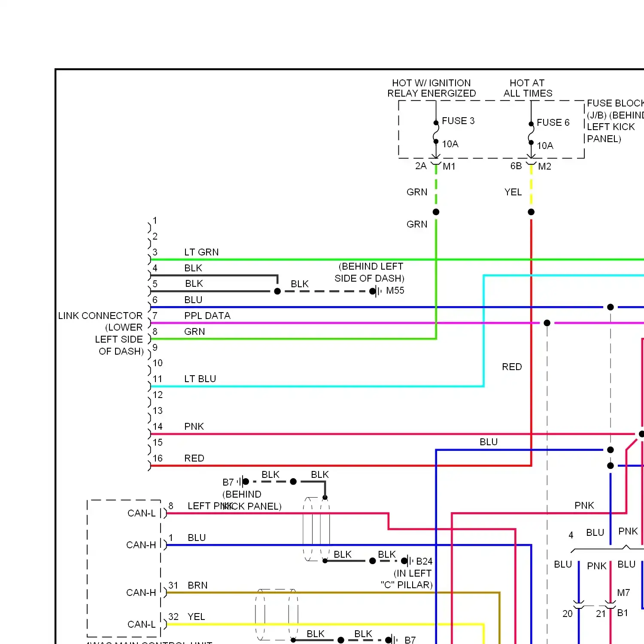The image size is (644, 644).
Task: Select the LINK CONNECTOR location label
Action: (100, 333)
